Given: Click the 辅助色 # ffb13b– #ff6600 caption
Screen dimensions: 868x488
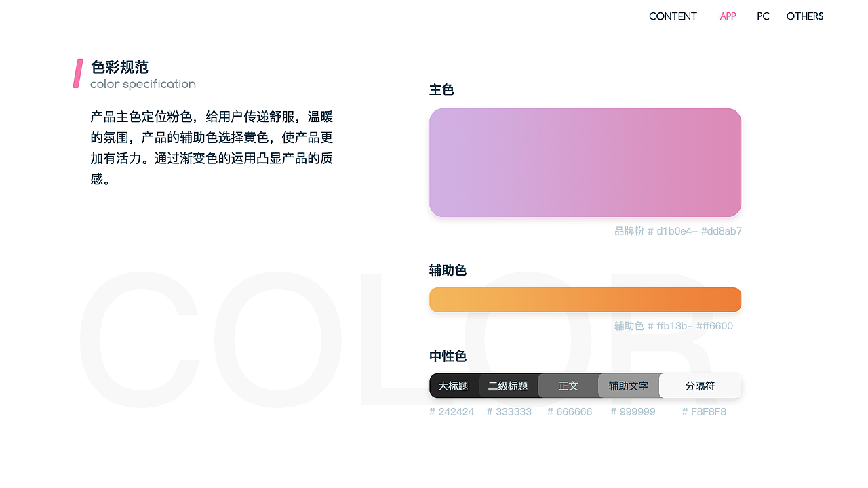Looking at the screenshot, I should coord(673,326).
